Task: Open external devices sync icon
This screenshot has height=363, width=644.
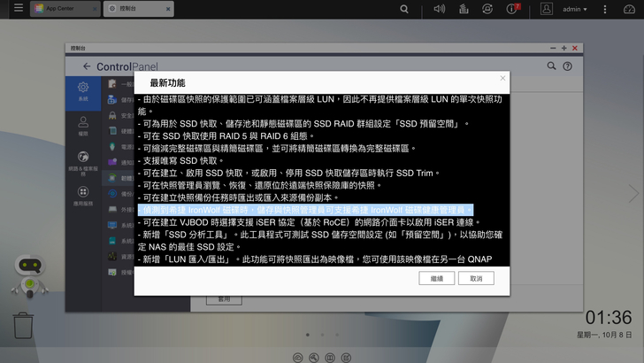Action: tap(487, 9)
